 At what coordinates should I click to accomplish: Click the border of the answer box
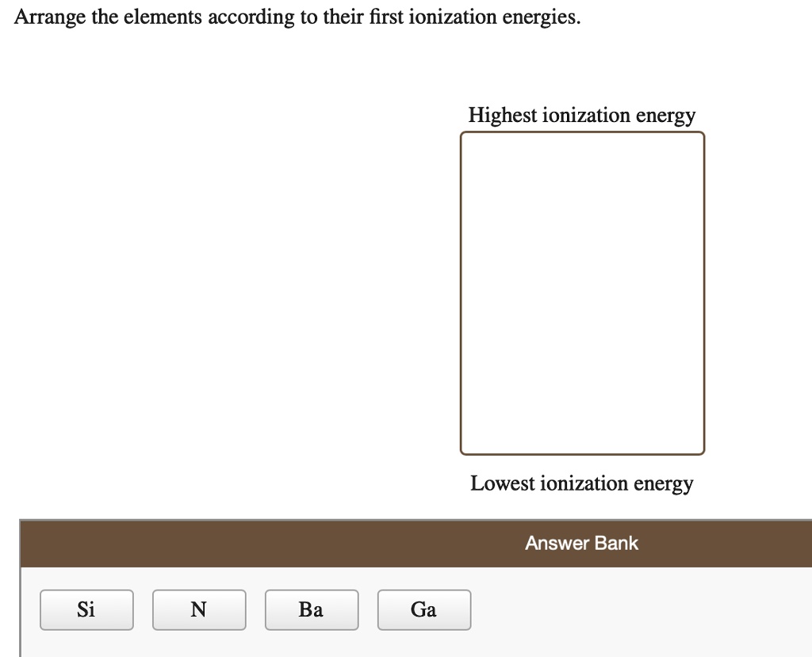[461, 293]
